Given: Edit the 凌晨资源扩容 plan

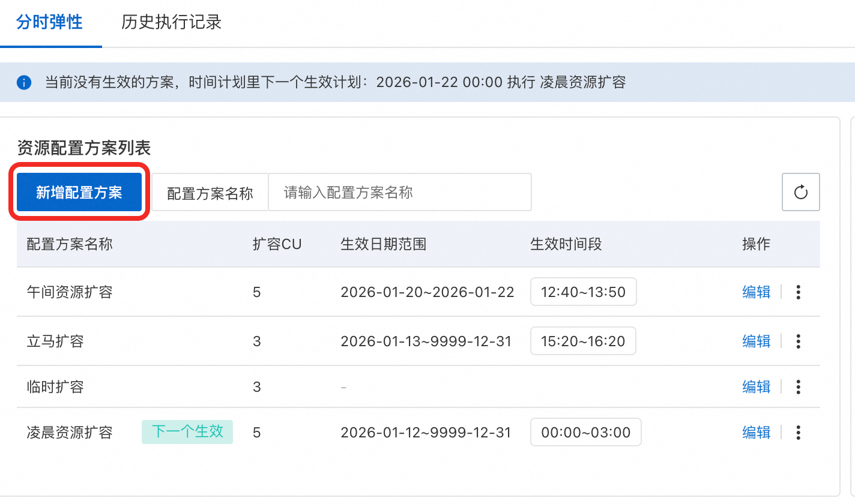Looking at the screenshot, I should (x=756, y=433).
